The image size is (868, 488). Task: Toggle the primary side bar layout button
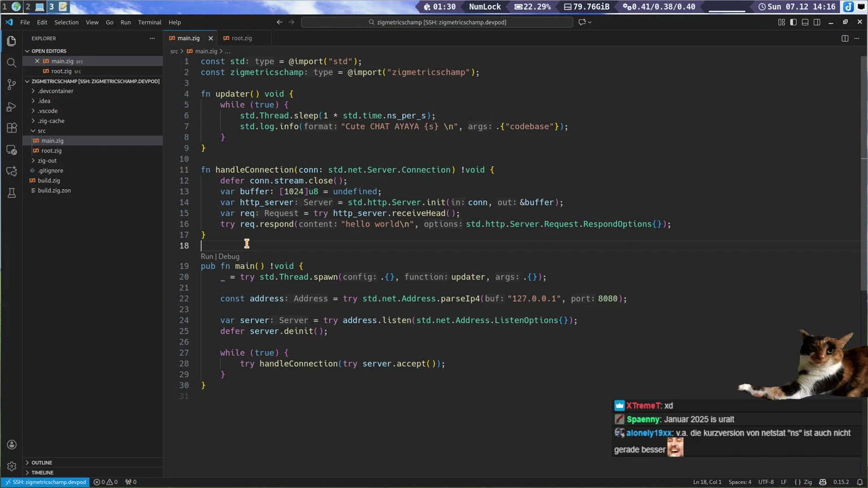(793, 22)
